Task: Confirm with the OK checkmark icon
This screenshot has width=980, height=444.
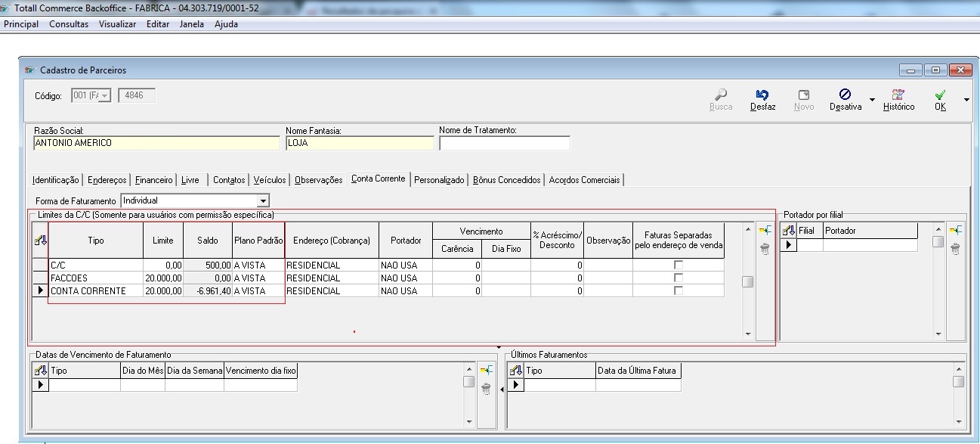Action: [x=940, y=95]
